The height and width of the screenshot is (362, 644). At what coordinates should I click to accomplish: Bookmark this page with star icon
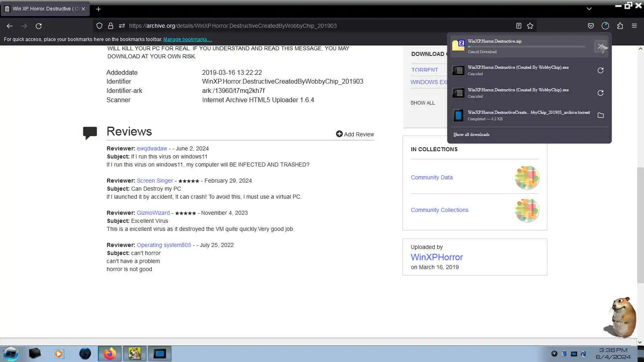point(530,26)
